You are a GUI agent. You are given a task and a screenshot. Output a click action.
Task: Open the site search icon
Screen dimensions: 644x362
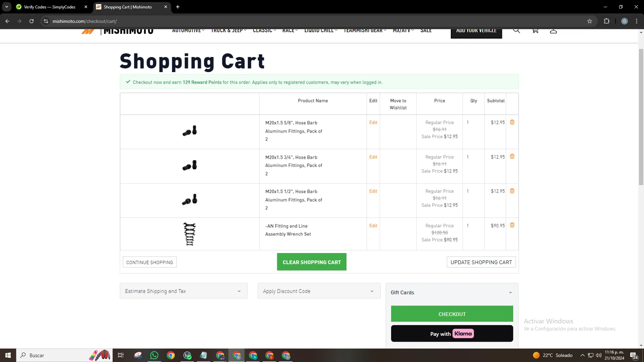click(x=516, y=30)
